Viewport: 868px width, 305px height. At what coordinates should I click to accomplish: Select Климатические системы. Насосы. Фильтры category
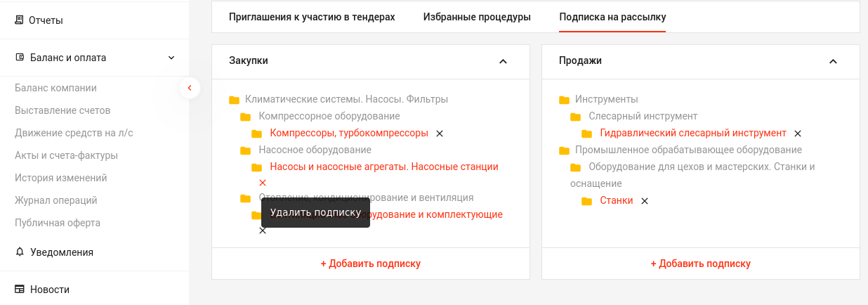click(346, 99)
